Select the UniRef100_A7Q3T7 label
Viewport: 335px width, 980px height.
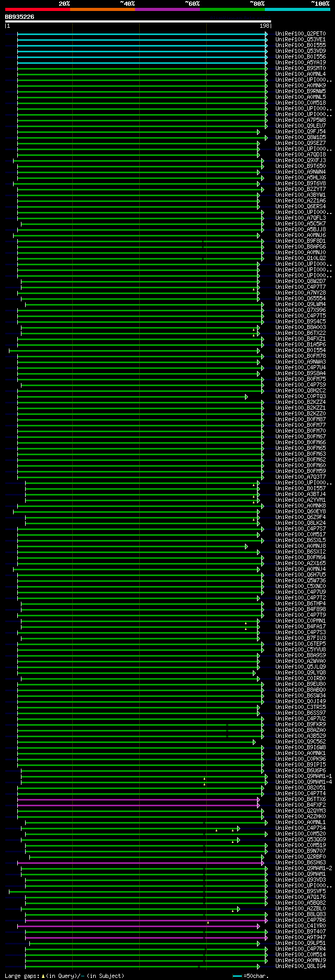pyautogui.click(x=300, y=477)
